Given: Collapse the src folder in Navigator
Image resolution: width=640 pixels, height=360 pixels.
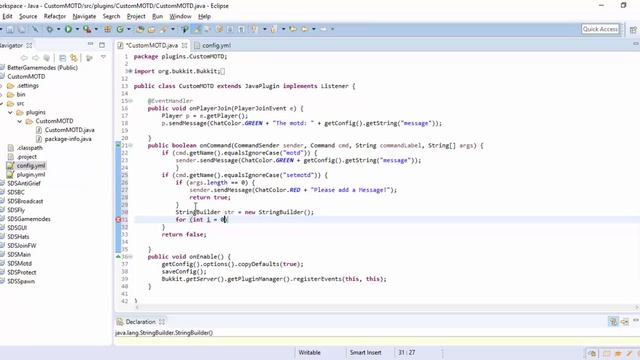Looking at the screenshot, I should point(2,103).
